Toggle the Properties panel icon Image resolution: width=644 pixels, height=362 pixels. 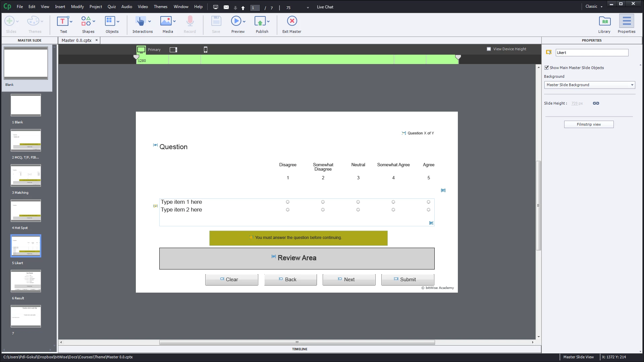click(x=626, y=21)
